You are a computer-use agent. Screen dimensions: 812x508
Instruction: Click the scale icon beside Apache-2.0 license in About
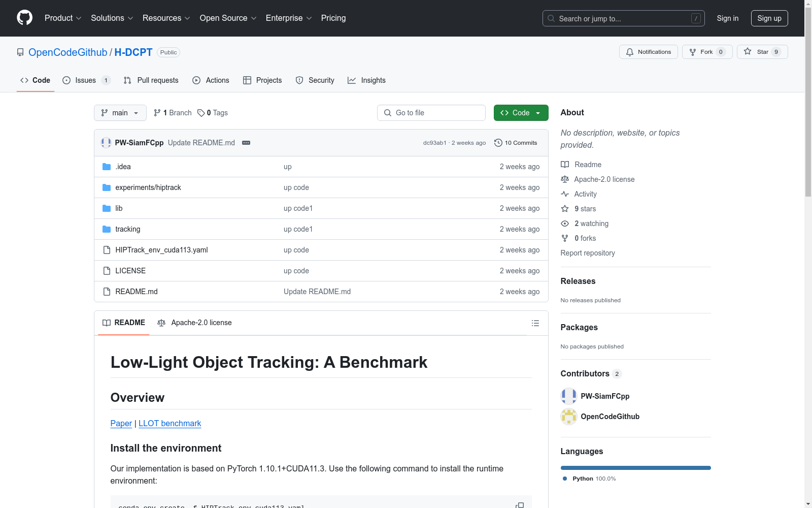(x=565, y=179)
